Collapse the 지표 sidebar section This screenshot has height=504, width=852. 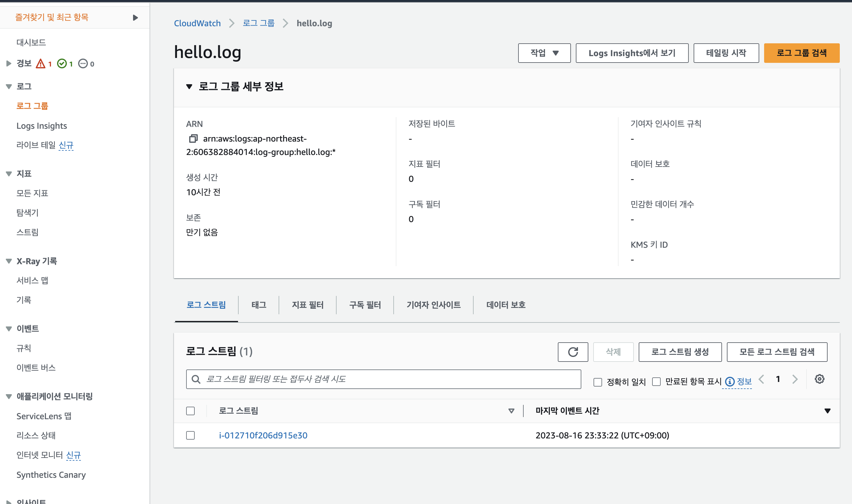pos(9,174)
